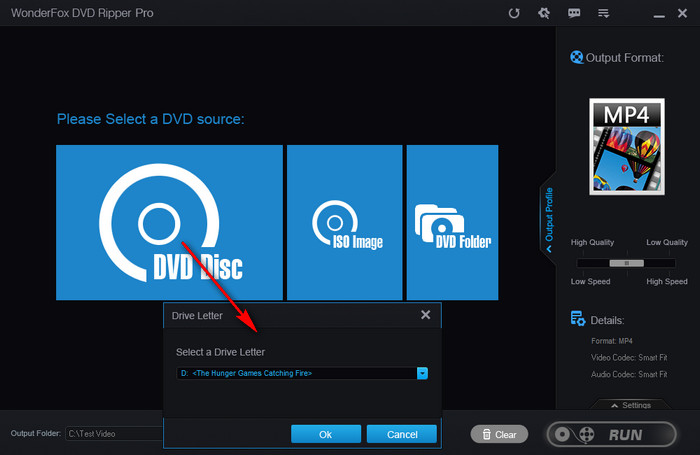Expand the Output Profile side tab
Viewport: 700px width, 455px height.
click(549, 219)
